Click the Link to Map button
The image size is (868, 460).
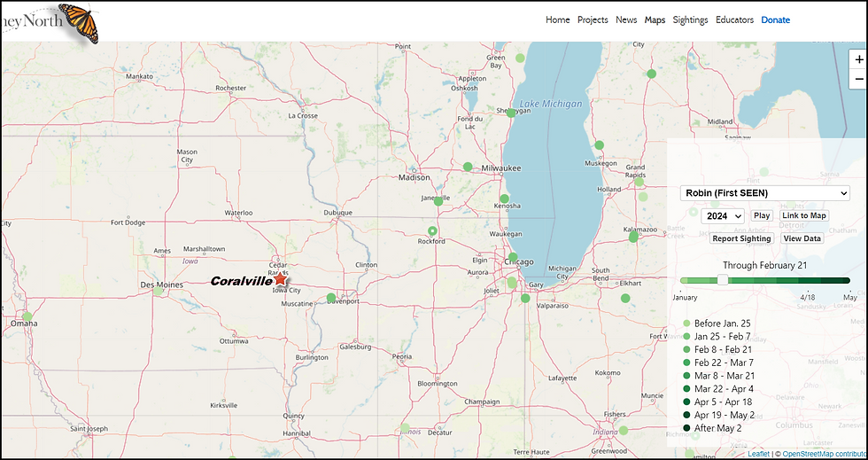tap(804, 215)
